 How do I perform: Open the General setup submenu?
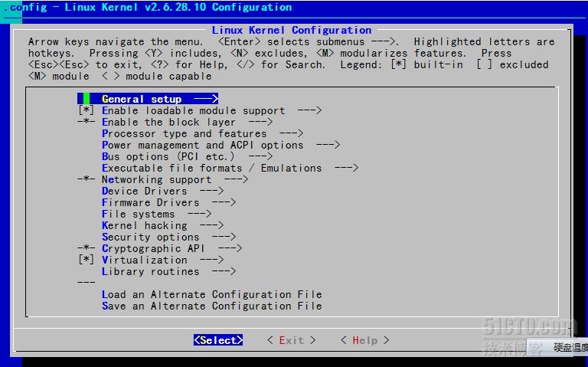click(x=148, y=99)
